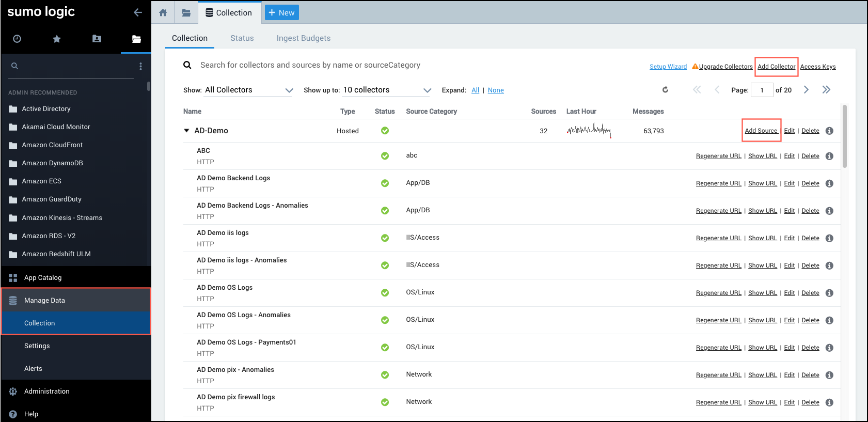Click the page number input field
This screenshot has width=868, height=422.
762,90
